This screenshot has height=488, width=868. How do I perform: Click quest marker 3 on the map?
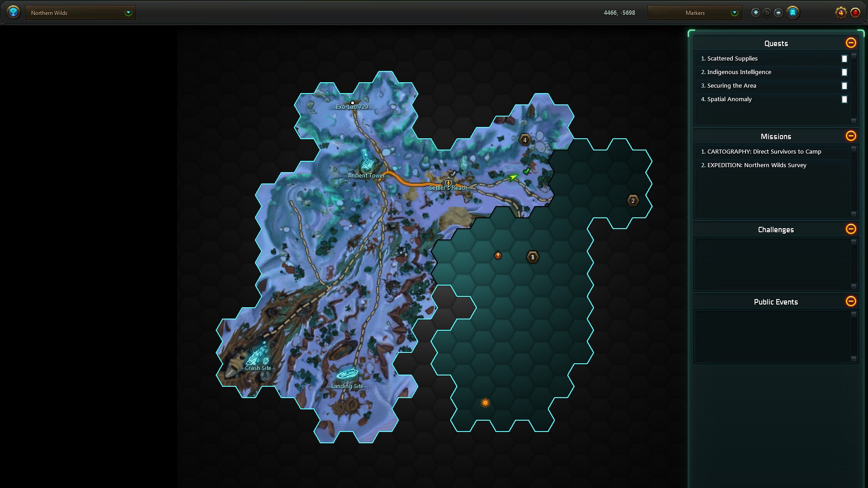(x=533, y=257)
